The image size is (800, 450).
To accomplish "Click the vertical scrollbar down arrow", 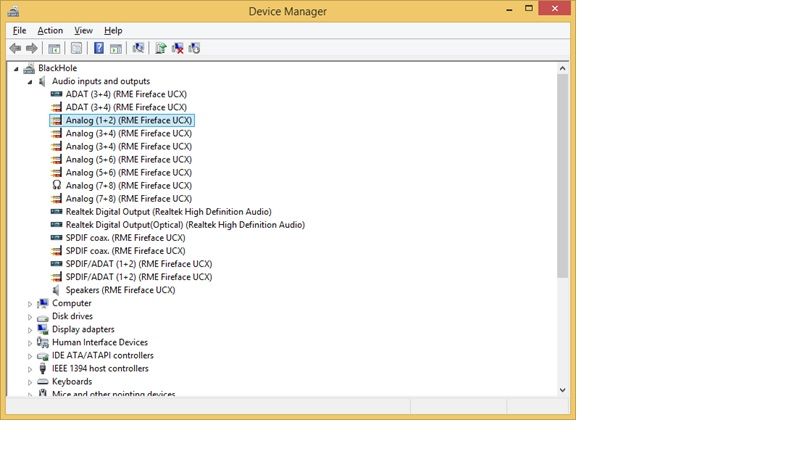I will [563, 390].
